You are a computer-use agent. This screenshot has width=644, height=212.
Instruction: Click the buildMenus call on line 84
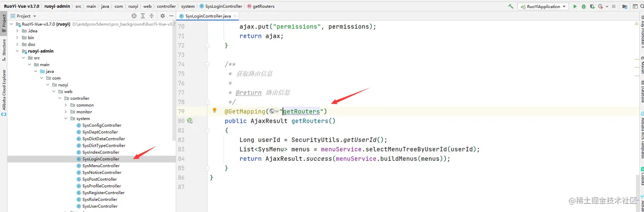pos(400,159)
